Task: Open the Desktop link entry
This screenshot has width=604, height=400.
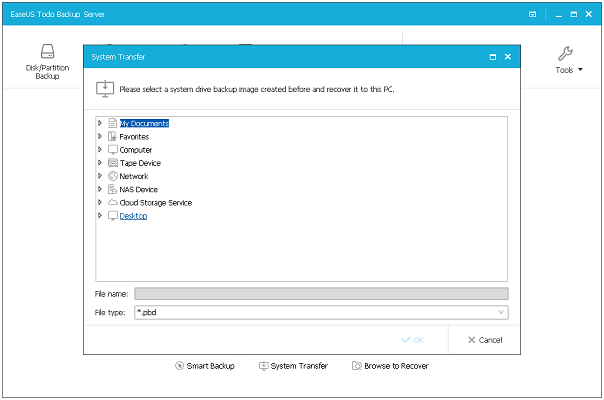Action: click(x=133, y=216)
